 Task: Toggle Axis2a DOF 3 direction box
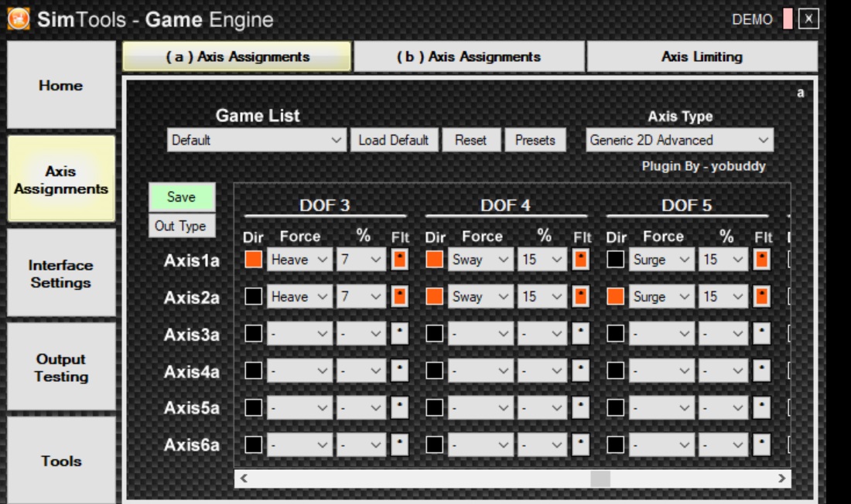coord(254,296)
